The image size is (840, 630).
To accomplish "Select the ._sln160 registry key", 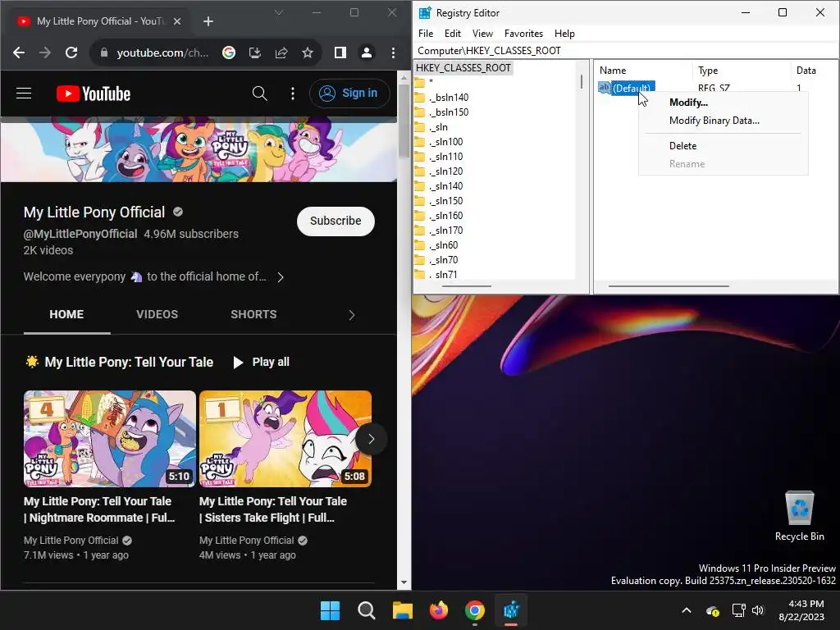I will pos(445,216).
